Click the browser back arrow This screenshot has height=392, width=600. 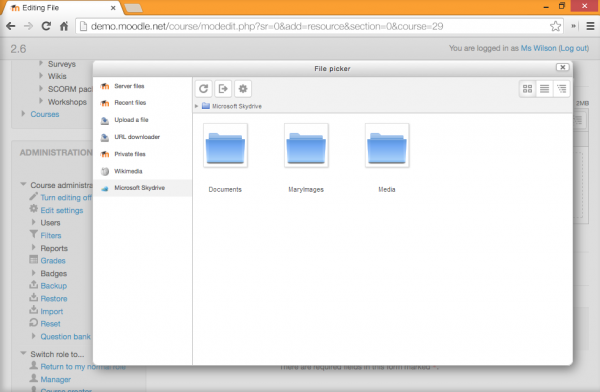pyautogui.click(x=11, y=26)
